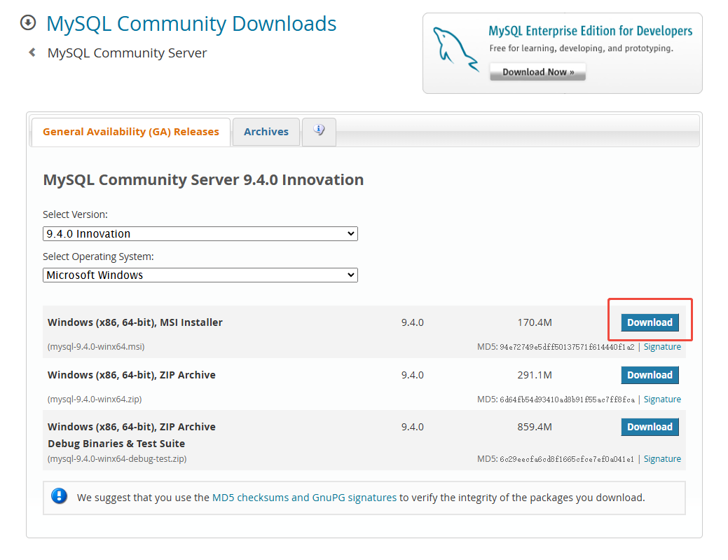The height and width of the screenshot is (560, 728).
Task: Switch to the Archives tab
Action: click(x=266, y=132)
